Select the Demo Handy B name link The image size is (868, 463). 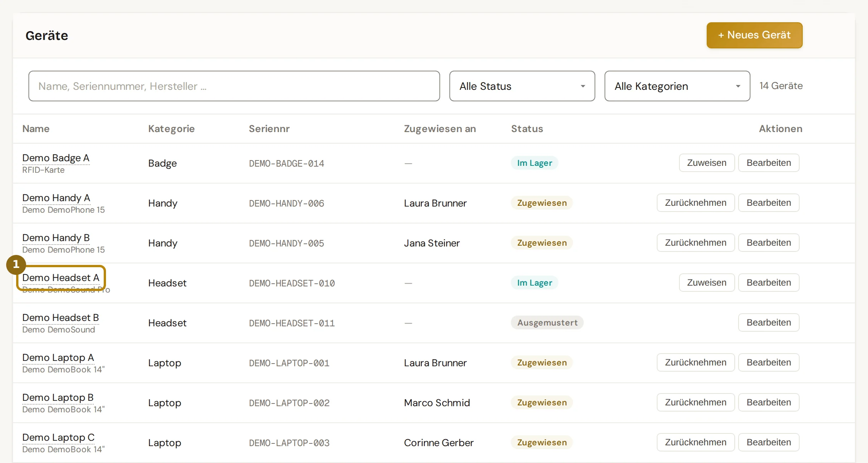(x=56, y=238)
